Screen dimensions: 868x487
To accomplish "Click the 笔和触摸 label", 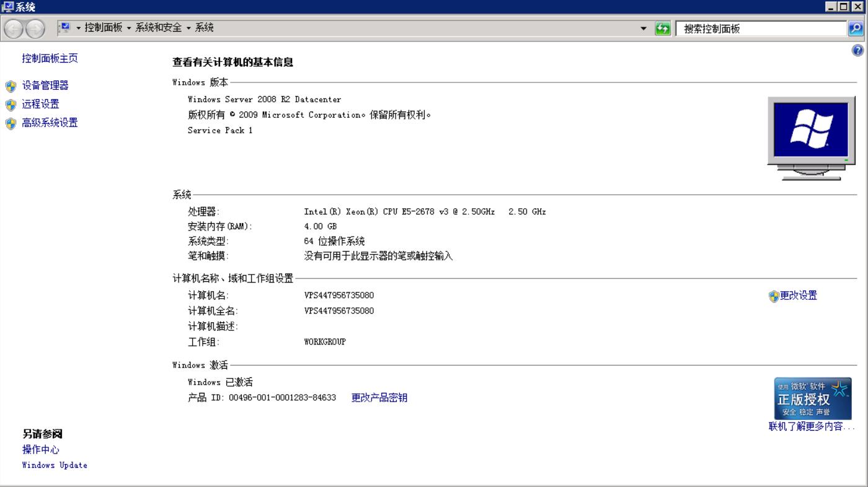I will point(208,256).
